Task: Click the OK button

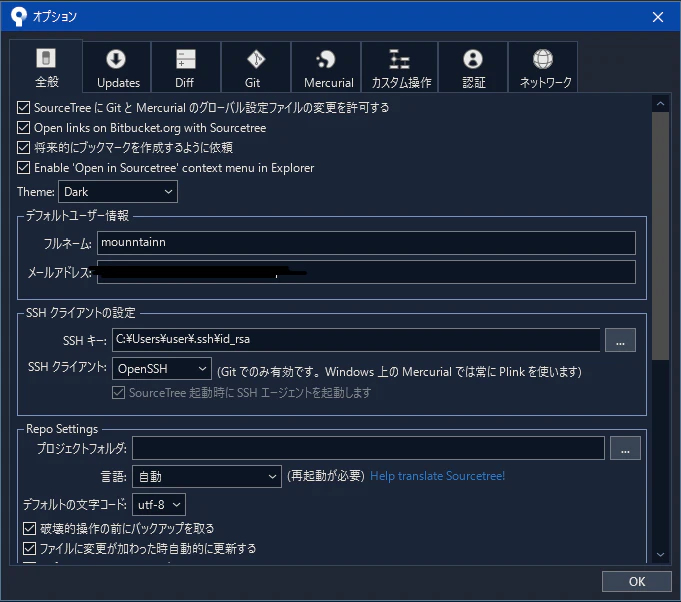Action: [x=637, y=582]
